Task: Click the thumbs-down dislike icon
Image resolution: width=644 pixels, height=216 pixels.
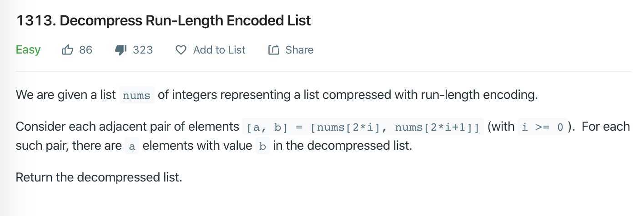Action: tap(121, 50)
